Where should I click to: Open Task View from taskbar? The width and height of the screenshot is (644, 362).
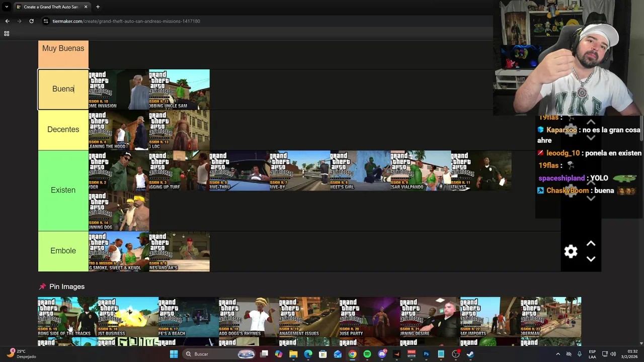tap(264, 354)
